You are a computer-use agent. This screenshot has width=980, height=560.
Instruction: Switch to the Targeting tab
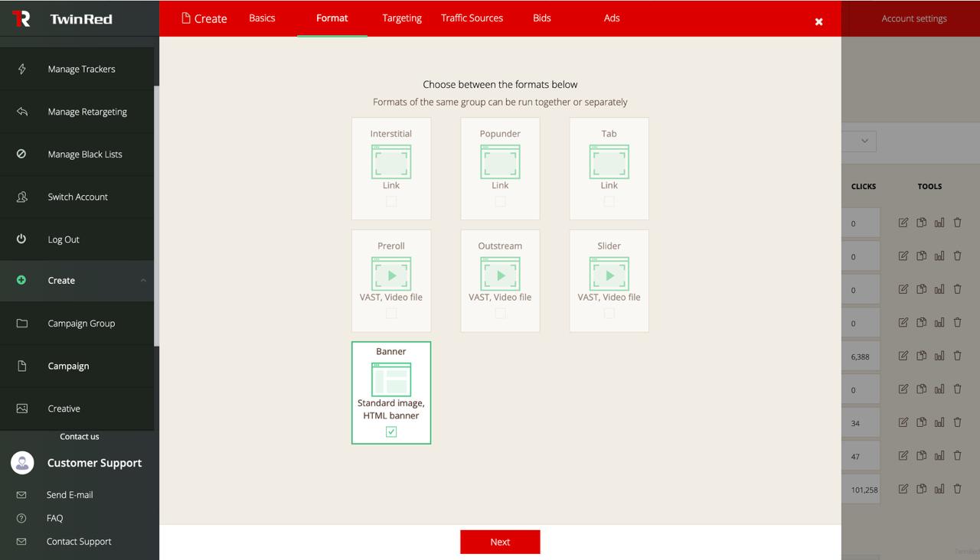click(402, 18)
